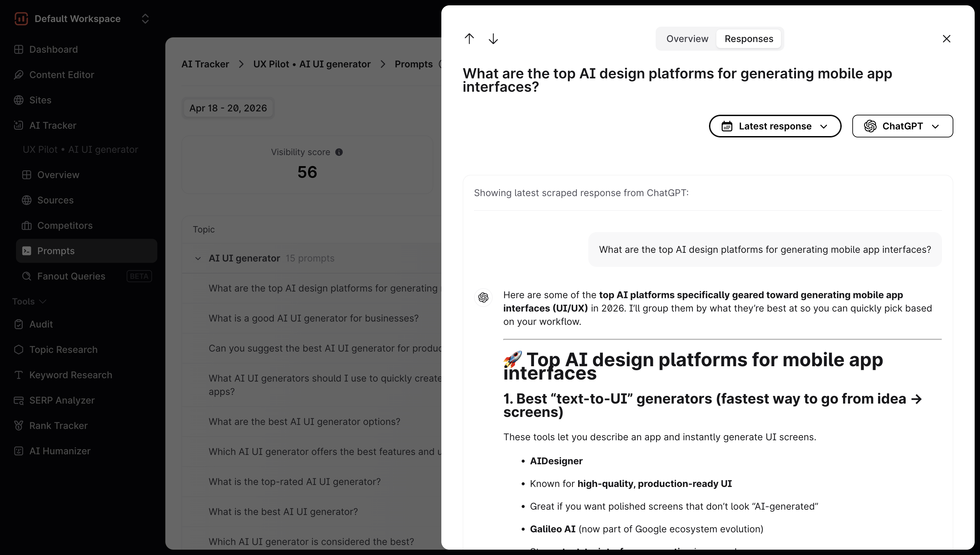Close the response side panel
Image resolution: width=980 pixels, height=555 pixels.
click(946, 38)
